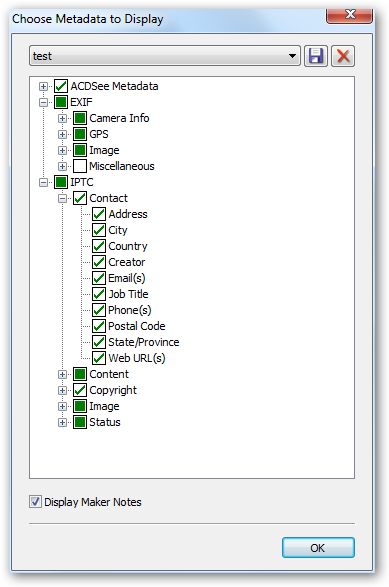389x587 pixels.
Task: Save the metadata preset with floppy icon
Action: pos(316,56)
